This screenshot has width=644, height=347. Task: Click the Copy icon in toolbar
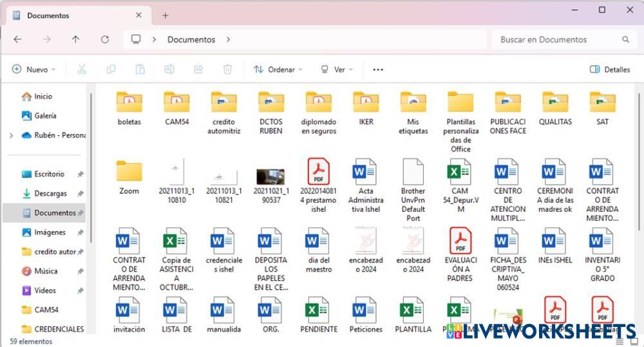click(111, 70)
